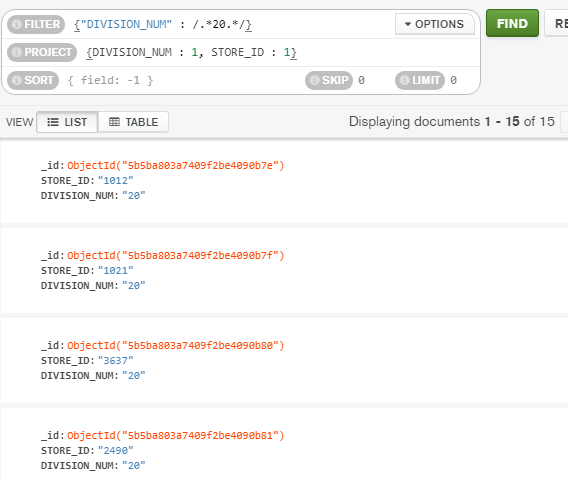Click the grid icon in TABLE view button
568x483 pixels.
[114, 122]
